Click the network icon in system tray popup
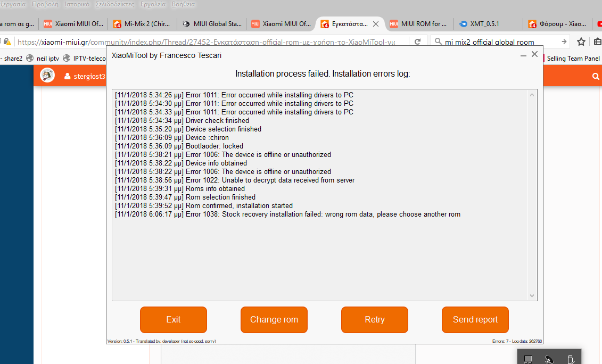The height and width of the screenshot is (364, 602). point(528,359)
